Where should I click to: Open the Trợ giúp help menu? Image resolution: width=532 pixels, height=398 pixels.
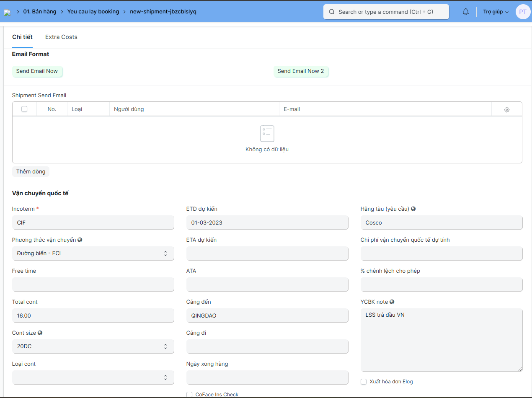[x=496, y=12]
